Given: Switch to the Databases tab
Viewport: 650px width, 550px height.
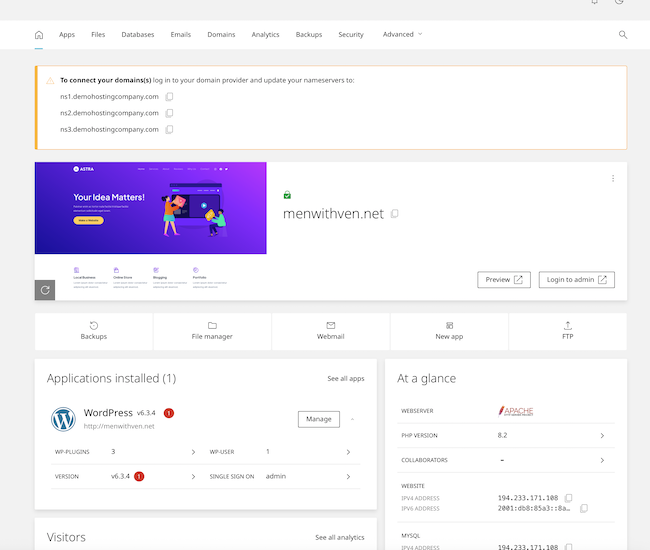Looking at the screenshot, I should coord(138,34).
